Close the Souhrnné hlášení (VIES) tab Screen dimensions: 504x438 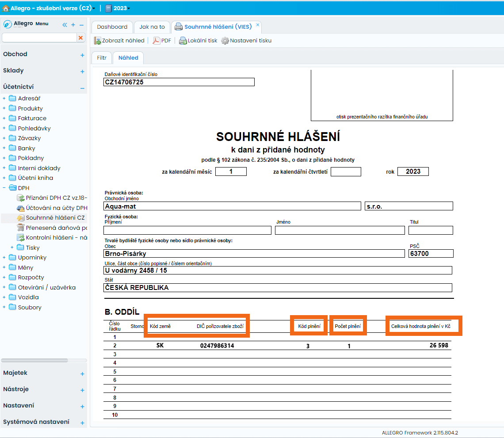pos(257,25)
